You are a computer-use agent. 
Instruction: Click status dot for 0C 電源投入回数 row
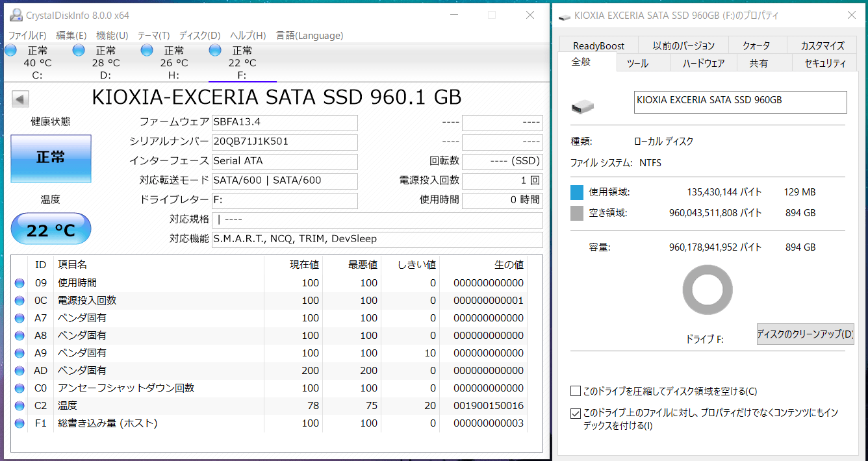point(19,301)
